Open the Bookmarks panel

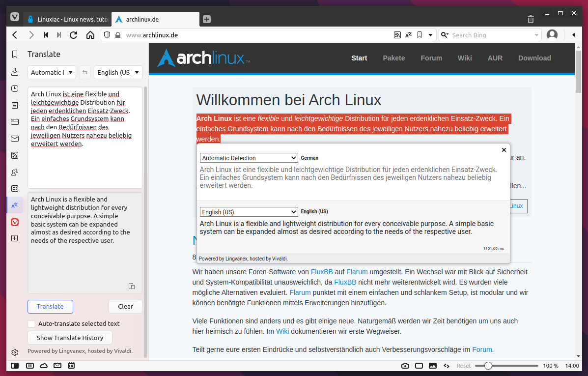[15, 55]
